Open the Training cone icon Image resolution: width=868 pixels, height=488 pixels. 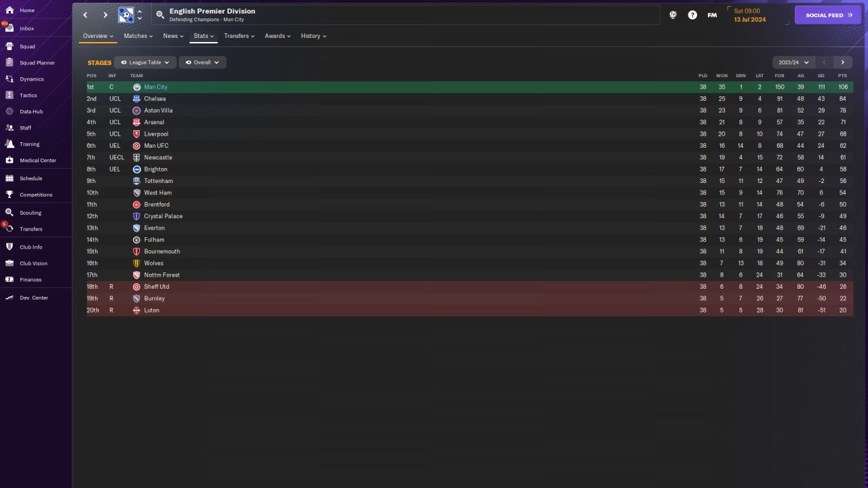tap(9, 144)
